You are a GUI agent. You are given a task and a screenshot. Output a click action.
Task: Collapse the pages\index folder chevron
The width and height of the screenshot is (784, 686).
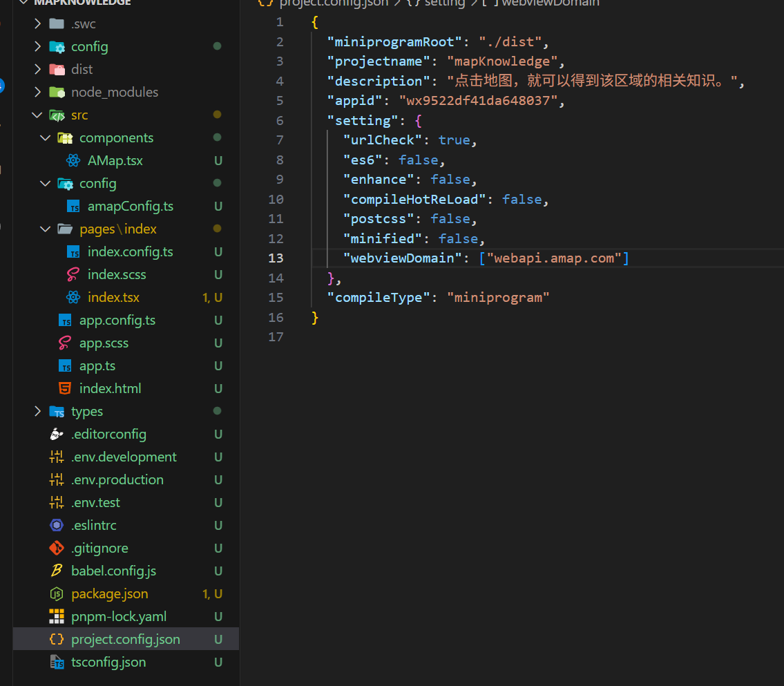46,229
